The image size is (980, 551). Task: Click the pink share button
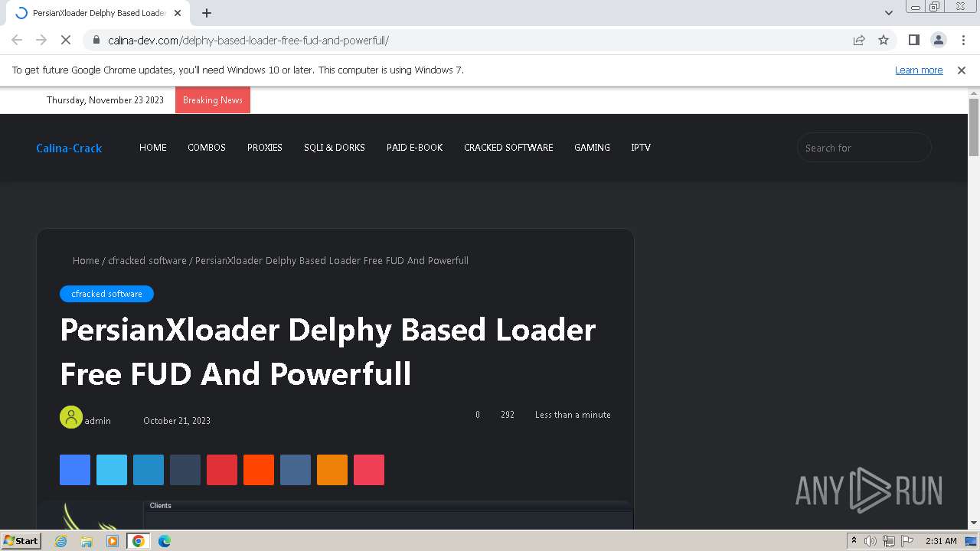pyautogui.click(x=369, y=470)
